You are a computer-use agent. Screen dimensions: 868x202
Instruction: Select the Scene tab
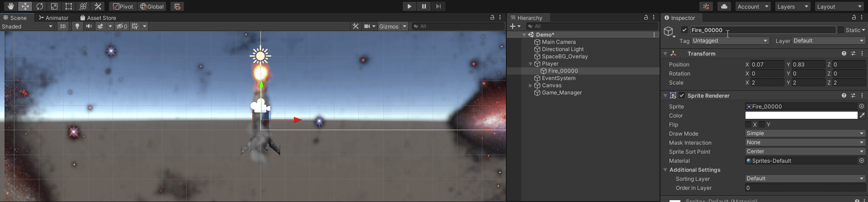tap(15, 18)
